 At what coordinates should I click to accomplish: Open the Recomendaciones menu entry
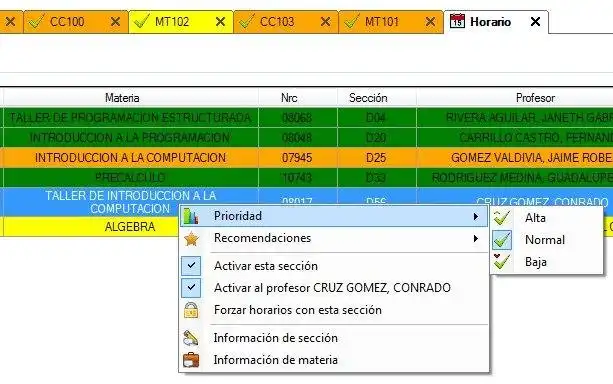point(334,238)
